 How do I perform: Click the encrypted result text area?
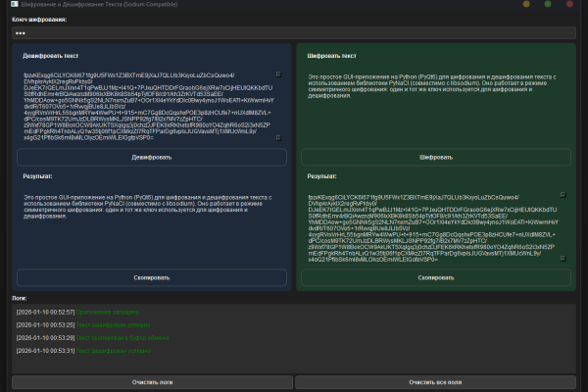[436, 227]
